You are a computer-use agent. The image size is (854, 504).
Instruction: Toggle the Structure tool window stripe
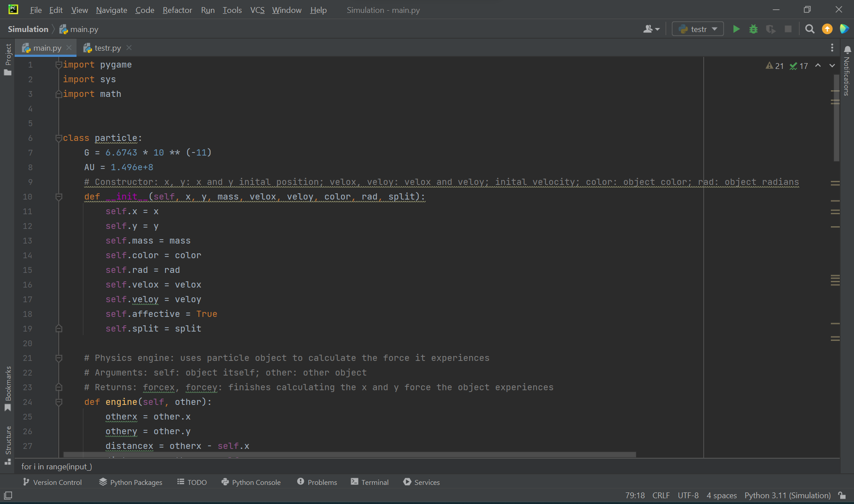8,440
